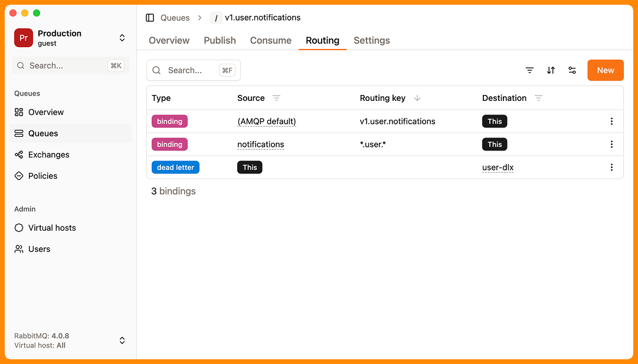Click the root vhost slash badge
The height and width of the screenshot is (364, 638).
216,18
